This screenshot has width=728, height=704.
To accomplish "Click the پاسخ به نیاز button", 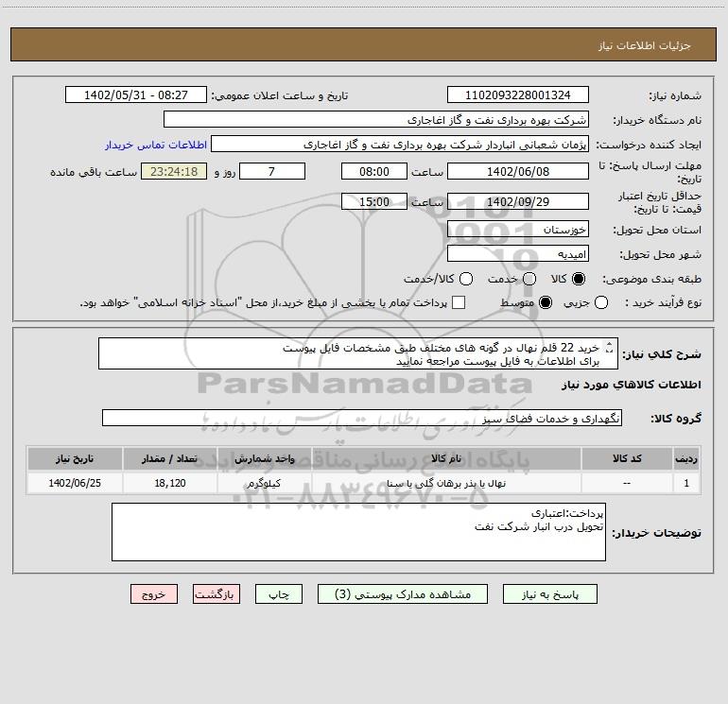I will [x=549, y=594].
